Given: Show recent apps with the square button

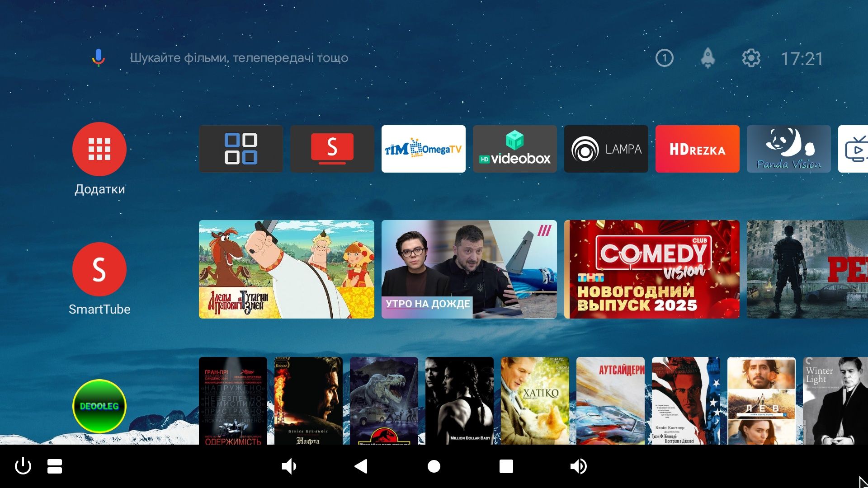Looking at the screenshot, I should [506, 466].
